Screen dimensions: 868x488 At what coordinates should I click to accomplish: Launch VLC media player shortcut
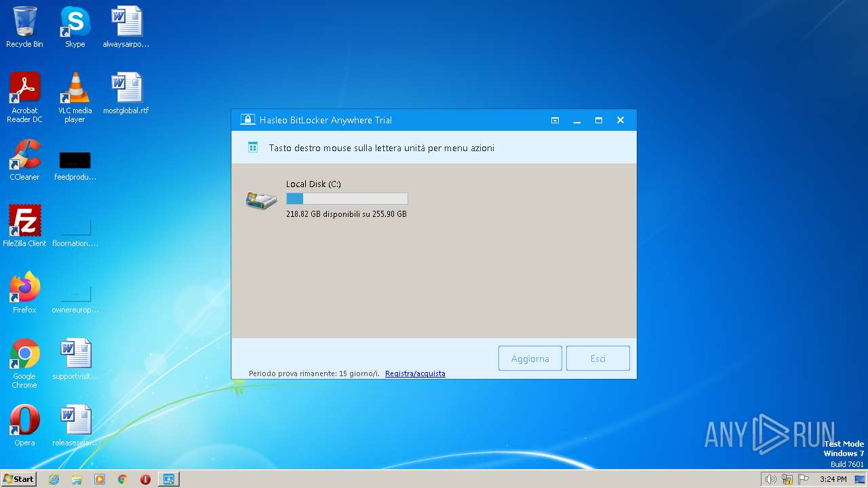pyautogui.click(x=75, y=98)
